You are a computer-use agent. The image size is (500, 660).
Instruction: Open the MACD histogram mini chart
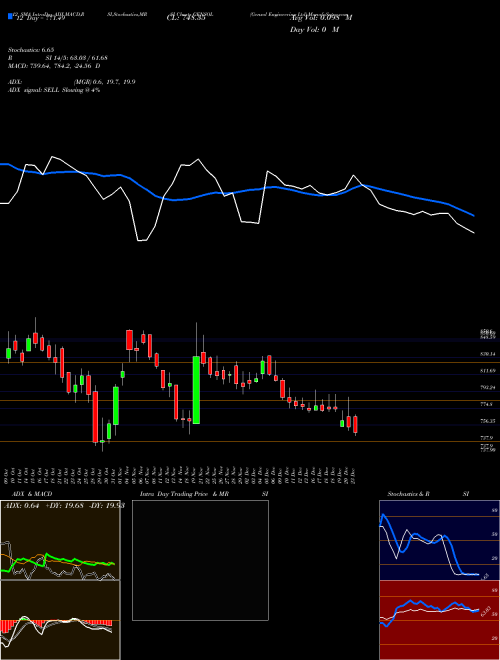coord(60,620)
